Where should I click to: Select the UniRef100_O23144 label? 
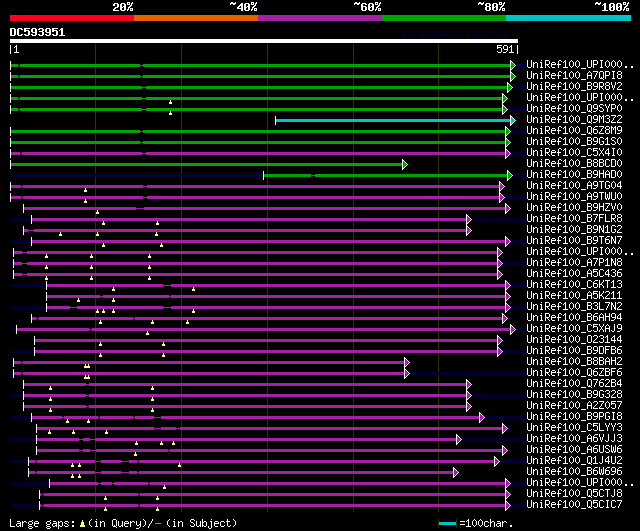click(x=574, y=340)
